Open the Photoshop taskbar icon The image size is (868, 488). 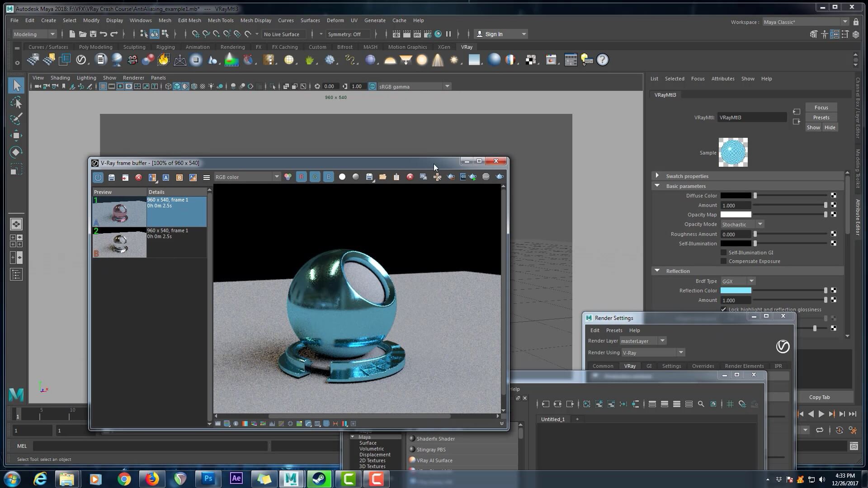click(208, 479)
